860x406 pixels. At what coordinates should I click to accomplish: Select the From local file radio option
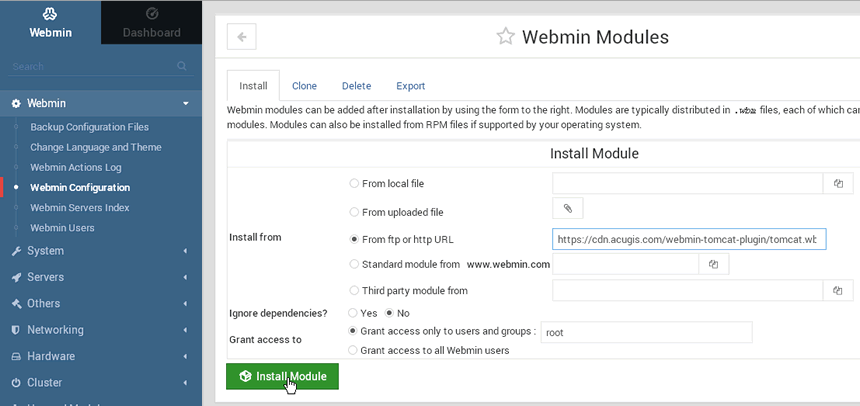pyautogui.click(x=354, y=183)
